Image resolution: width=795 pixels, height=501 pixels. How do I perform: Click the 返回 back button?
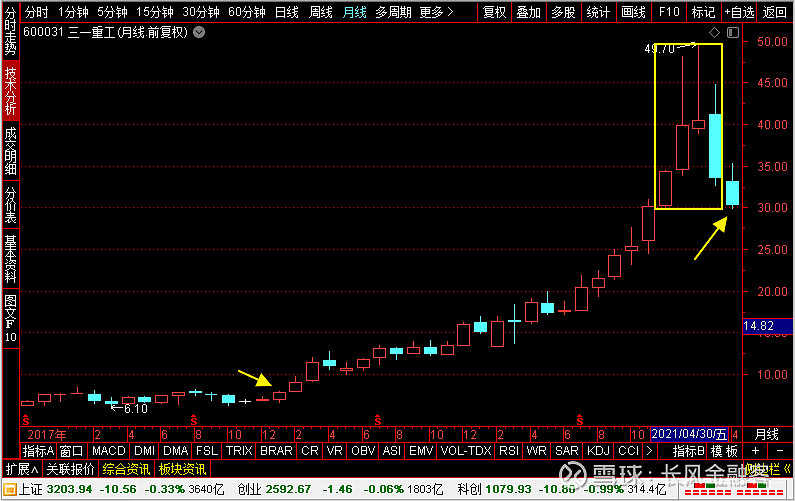pos(775,12)
